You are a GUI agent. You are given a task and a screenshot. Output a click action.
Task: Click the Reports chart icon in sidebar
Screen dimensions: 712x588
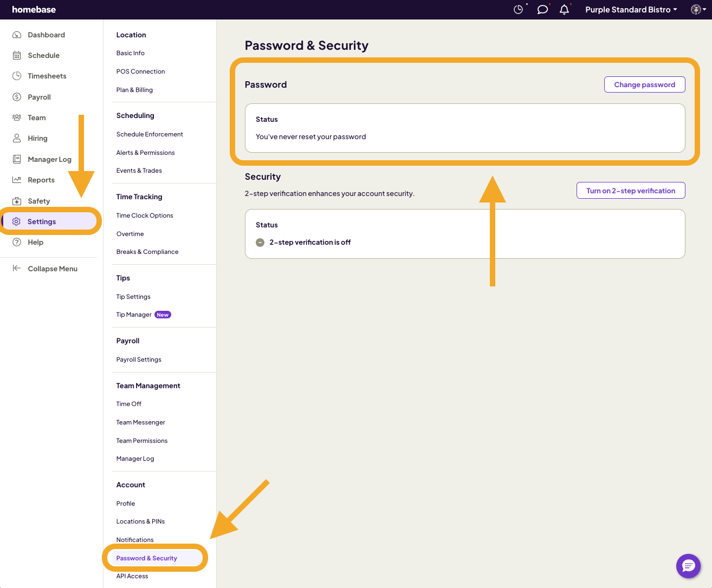[17, 180]
